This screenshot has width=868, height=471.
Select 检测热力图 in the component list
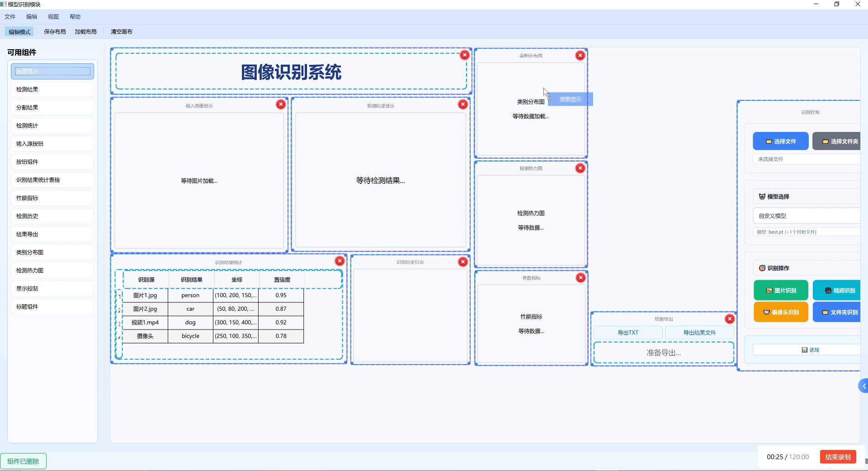[52, 270]
